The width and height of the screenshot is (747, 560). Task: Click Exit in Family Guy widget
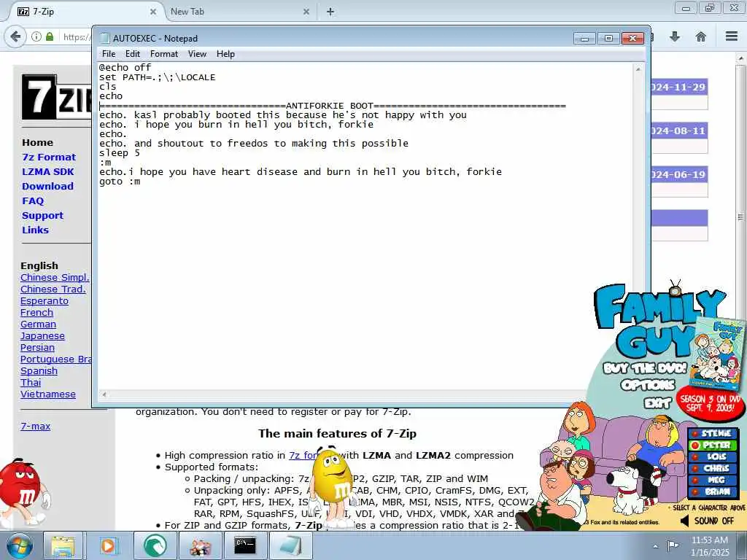[x=657, y=403]
